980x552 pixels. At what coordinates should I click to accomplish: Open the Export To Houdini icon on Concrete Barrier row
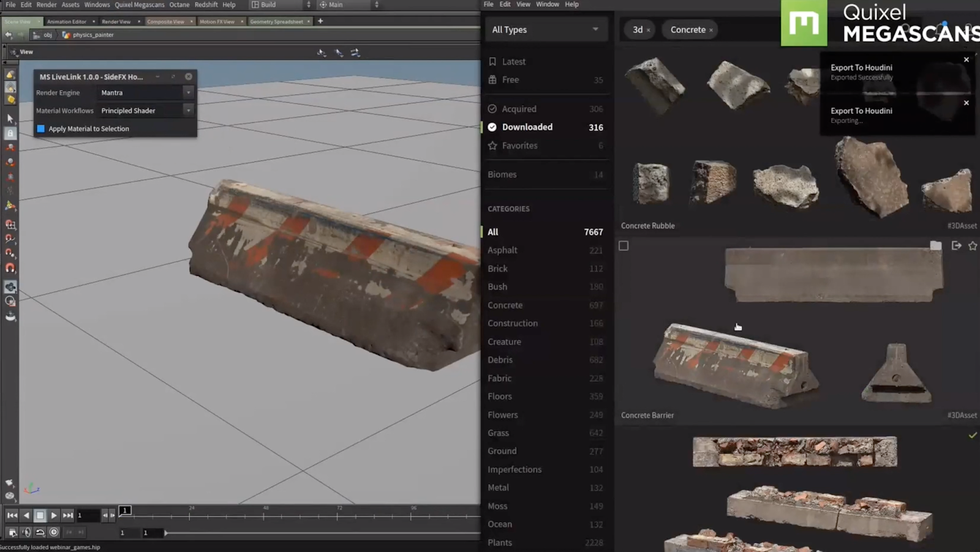click(957, 245)
